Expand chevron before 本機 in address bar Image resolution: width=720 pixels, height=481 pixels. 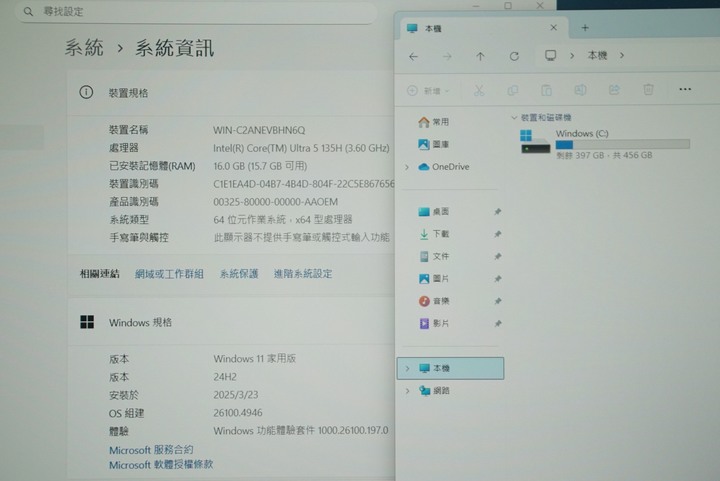click(x=572, y=56)
